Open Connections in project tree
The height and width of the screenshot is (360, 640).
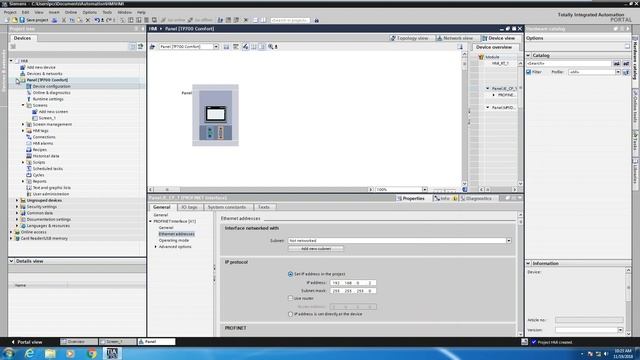tap(44, 137)
